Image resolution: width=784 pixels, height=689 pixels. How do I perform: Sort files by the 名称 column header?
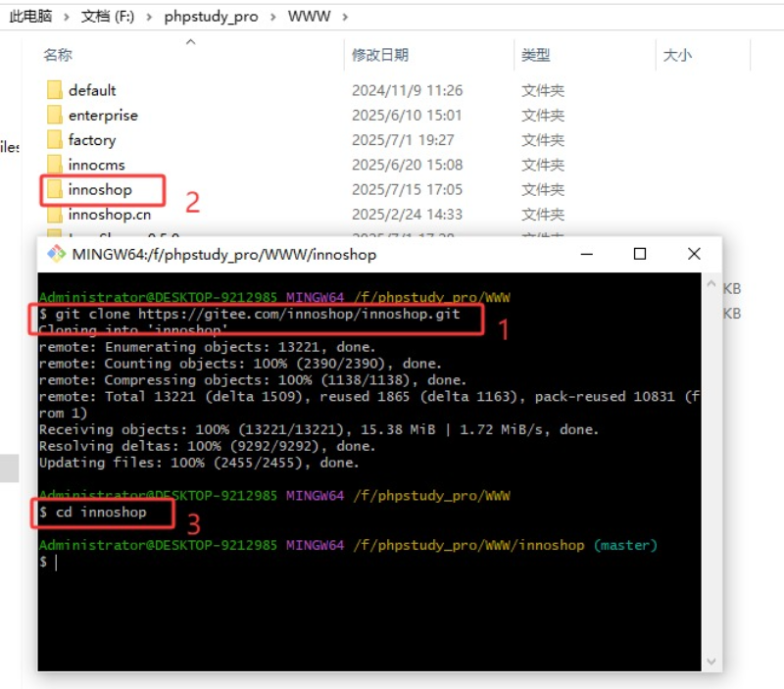58,55
